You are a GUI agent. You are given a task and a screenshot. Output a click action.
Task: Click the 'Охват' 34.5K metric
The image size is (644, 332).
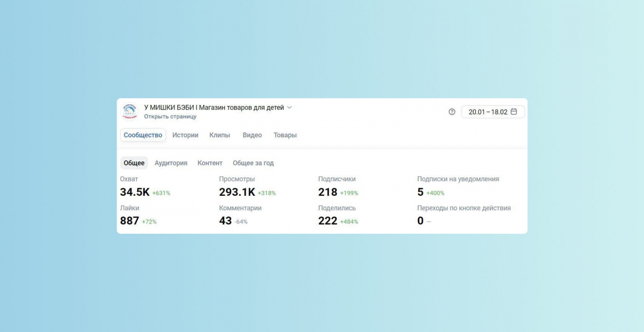[135, 192]
